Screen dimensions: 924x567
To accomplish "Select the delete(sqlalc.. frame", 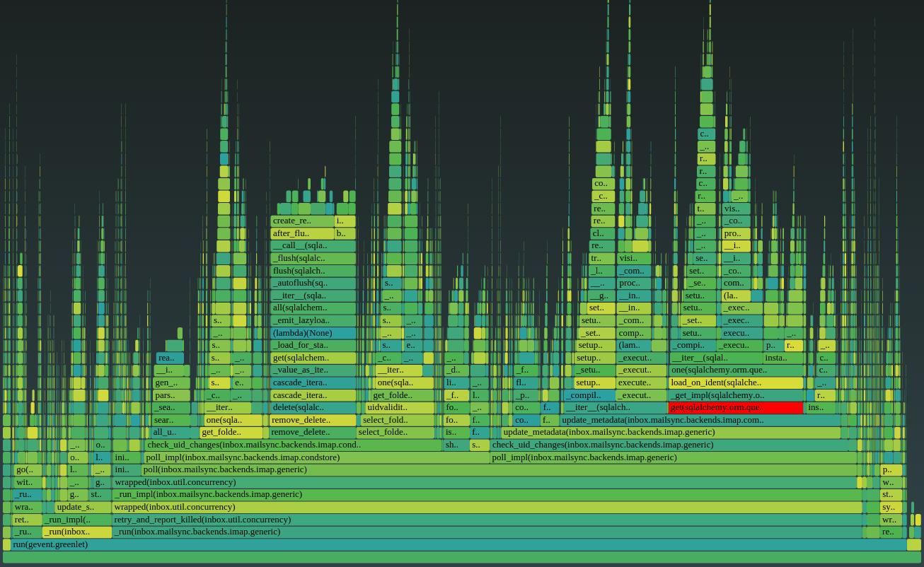I will point(313,407).
